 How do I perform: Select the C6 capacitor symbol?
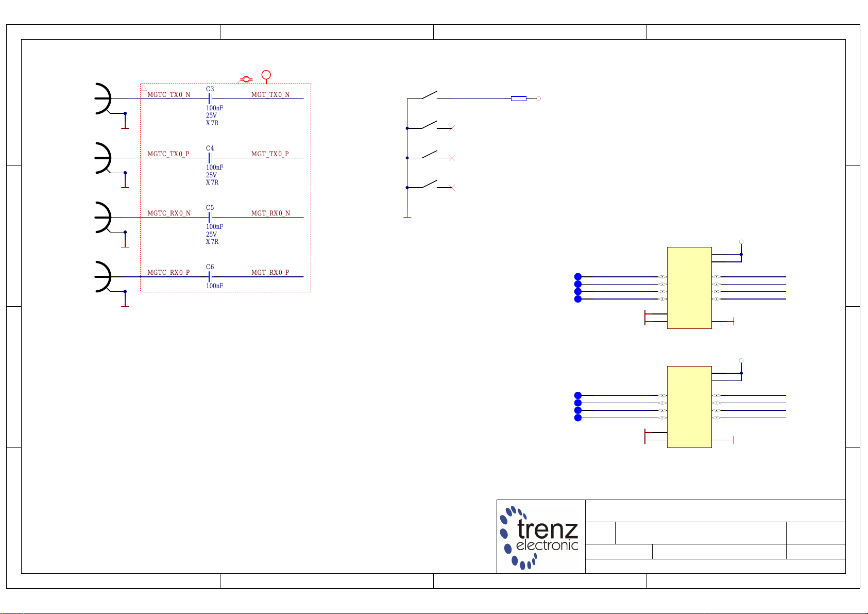coord(210,277)
